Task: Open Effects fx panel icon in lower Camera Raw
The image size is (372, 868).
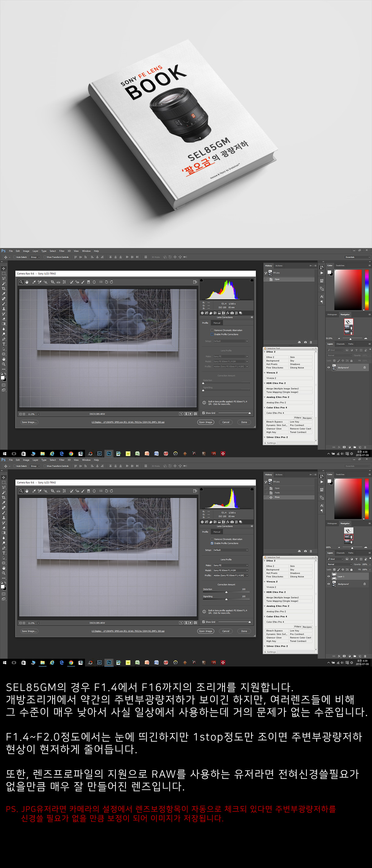Action: point(228,522)
